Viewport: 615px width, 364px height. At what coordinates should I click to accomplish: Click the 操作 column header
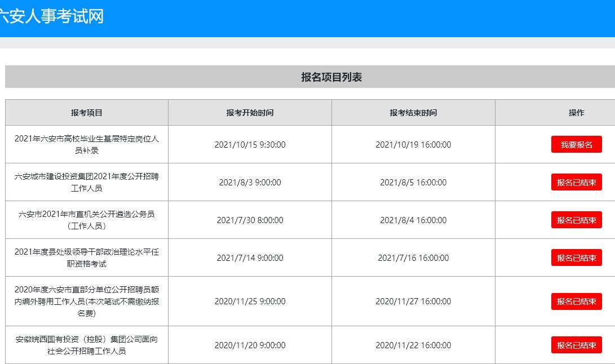576,113
